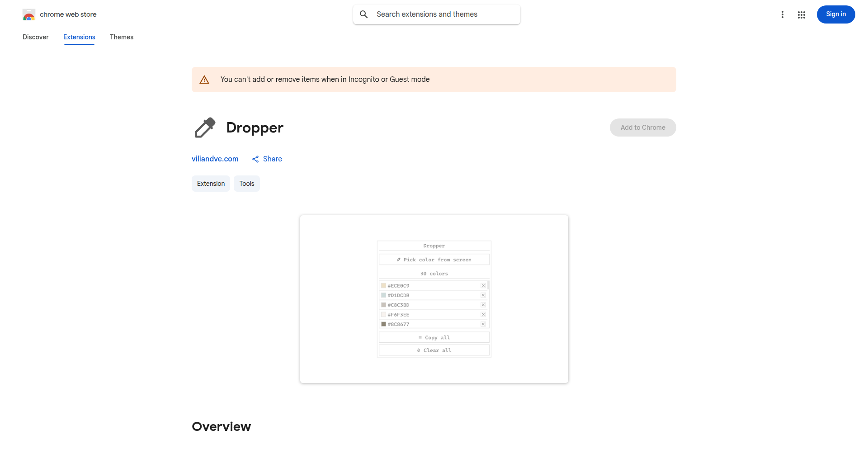
Task: Click the Add to Chrome button
Action: tap(642, 127)
